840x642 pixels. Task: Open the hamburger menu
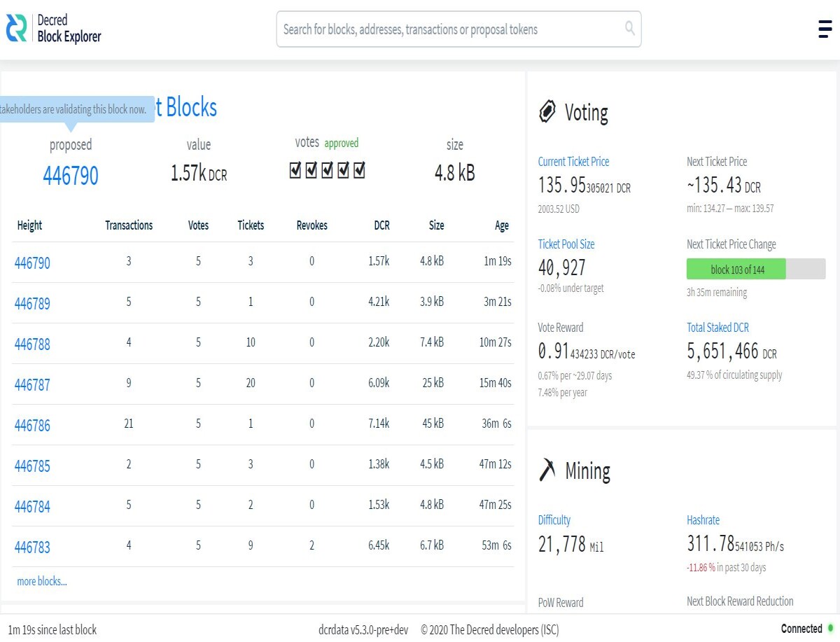click(x=825, y=29)
